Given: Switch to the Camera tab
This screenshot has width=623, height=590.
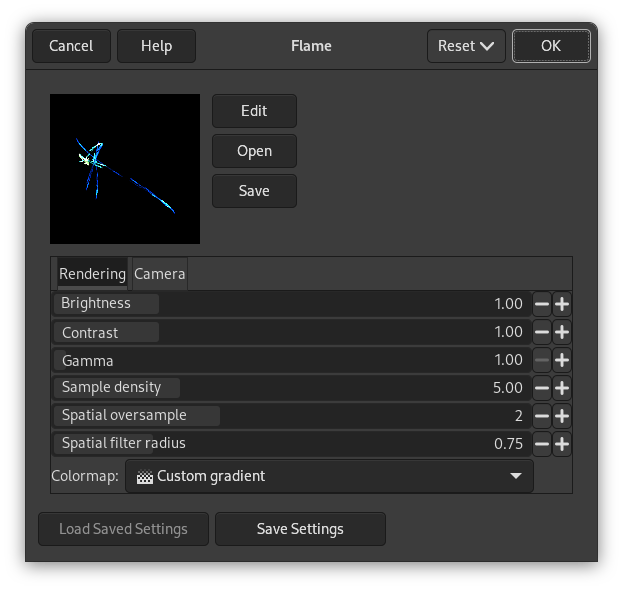Looking at the screenshot, I should (x=159, y=274).
